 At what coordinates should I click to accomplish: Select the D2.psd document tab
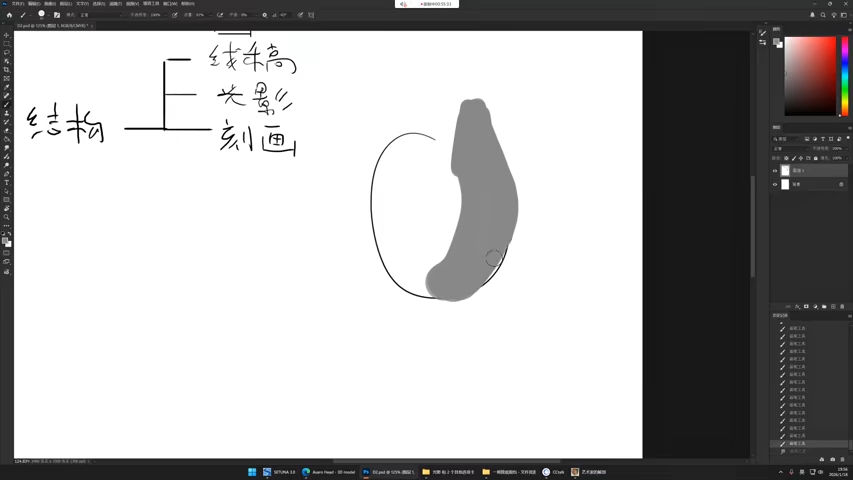click(52, 26)
